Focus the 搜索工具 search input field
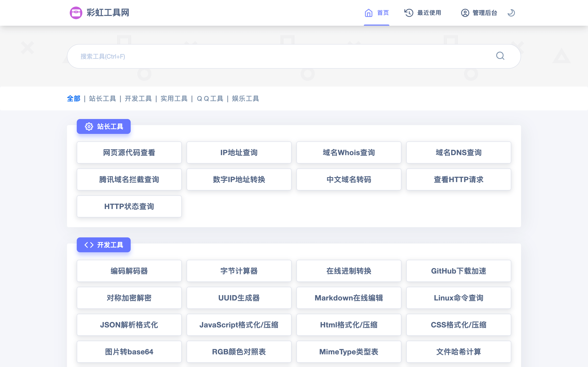The width and height of the screenshot is (588, 367). tap(294, 56)
